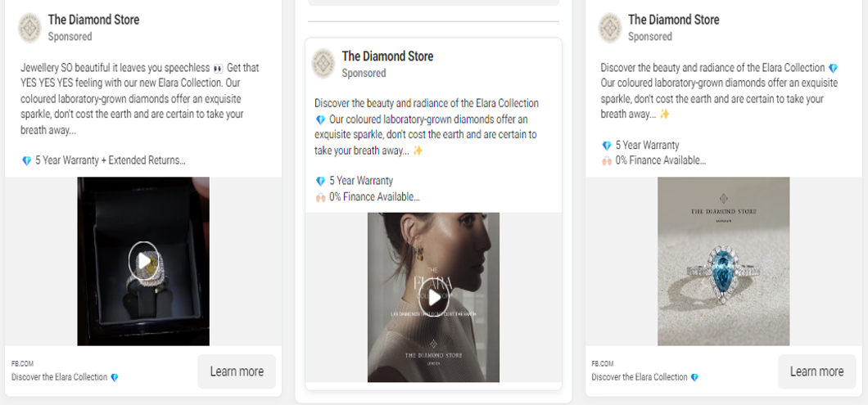The width and height of the screenshot is (868, 405).
Task: Play the Elara Collection video in middle ad
Action: pos(433,298)
